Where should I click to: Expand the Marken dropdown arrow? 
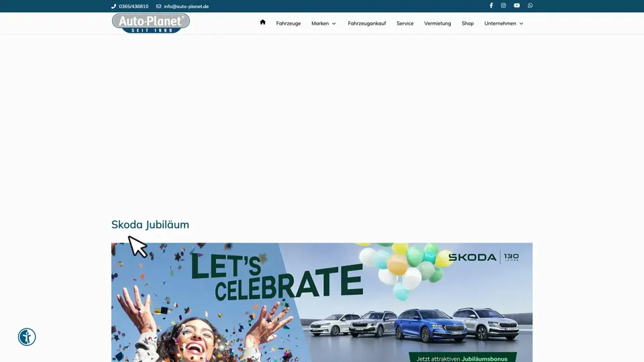[334, 24]
